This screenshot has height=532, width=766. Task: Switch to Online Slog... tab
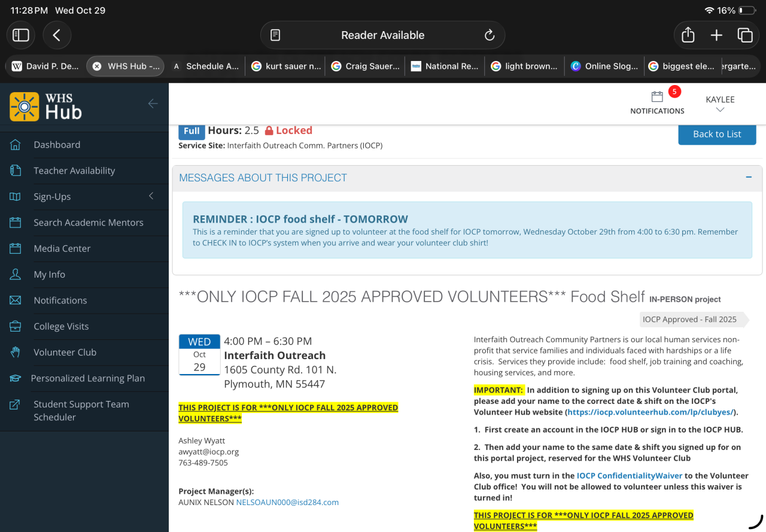point(604,66)
